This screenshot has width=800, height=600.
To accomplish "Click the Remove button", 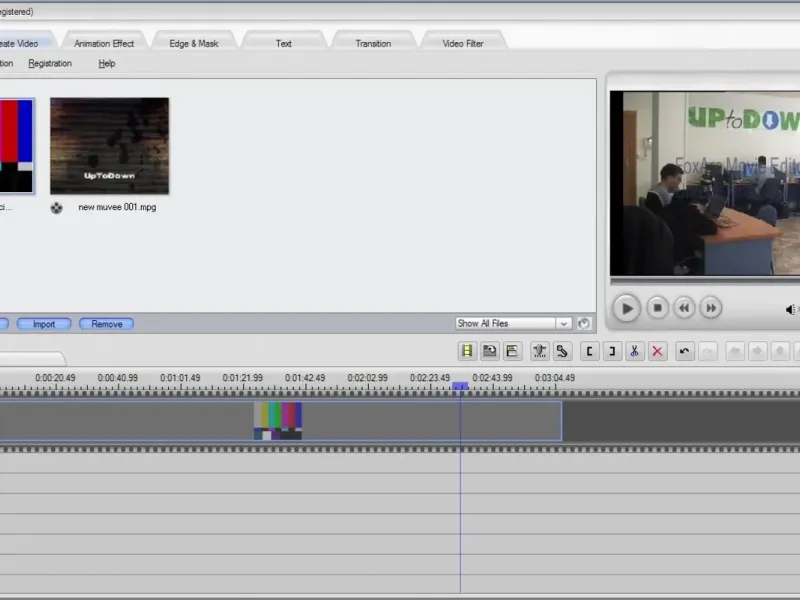I will click(107, 324).
